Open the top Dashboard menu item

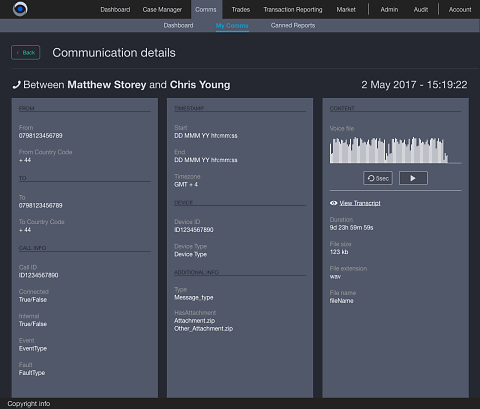tap(115, 9)
